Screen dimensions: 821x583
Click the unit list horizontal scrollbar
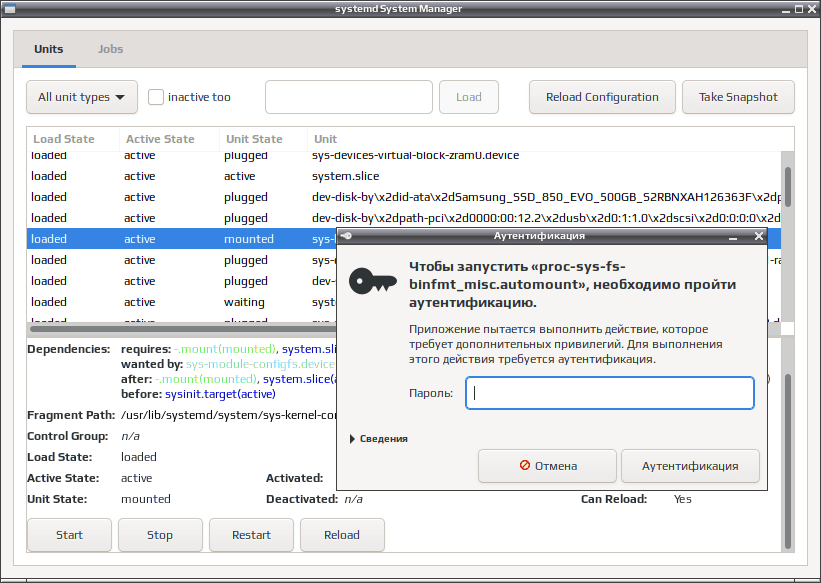tap(182, 329)
